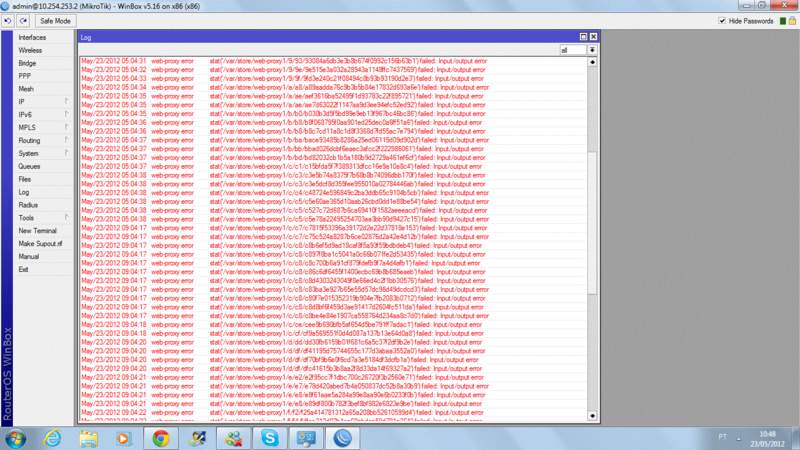Expand the MPLS submenu
The width and height of the screenshot is (800, 450).
(x=43, y=128)
